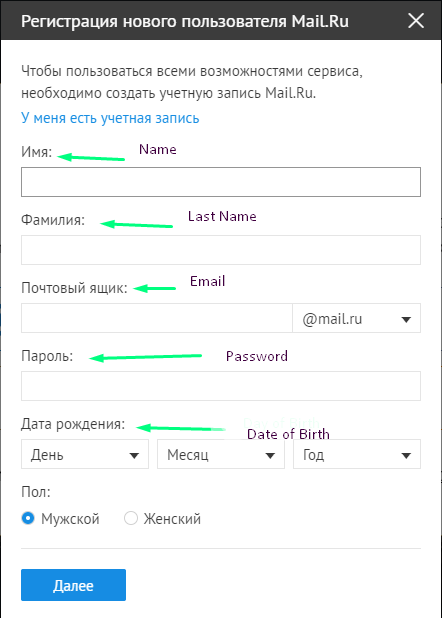Click the Пароль password field
Image resolution: width=442 pixels, height=618 pixels.
221,386
